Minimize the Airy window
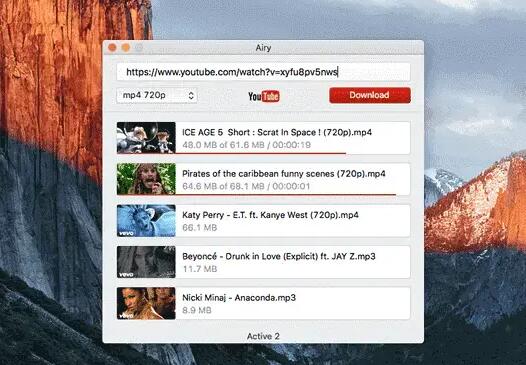Viewport: 526px width, 365px height. pyautogui.click(x=126, y=48)
